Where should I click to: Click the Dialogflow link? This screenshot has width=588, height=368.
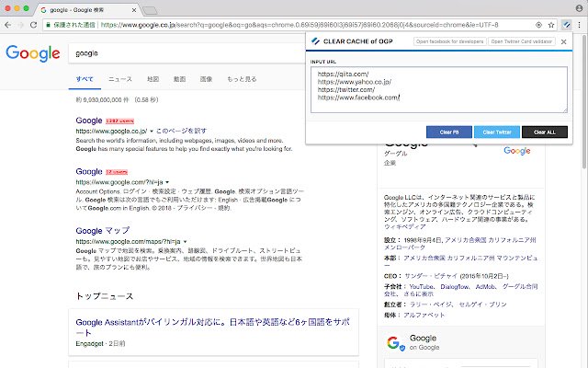click(x=455, y=286)
